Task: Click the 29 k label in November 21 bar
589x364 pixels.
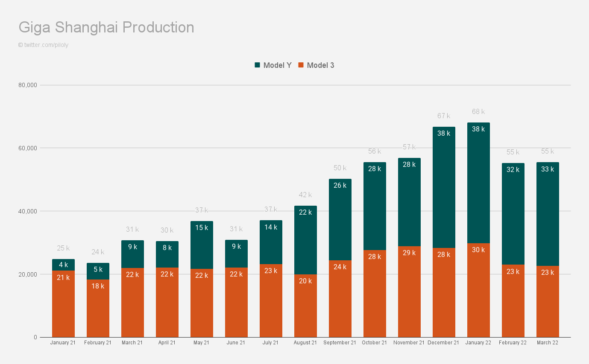Action: [409, 253]
